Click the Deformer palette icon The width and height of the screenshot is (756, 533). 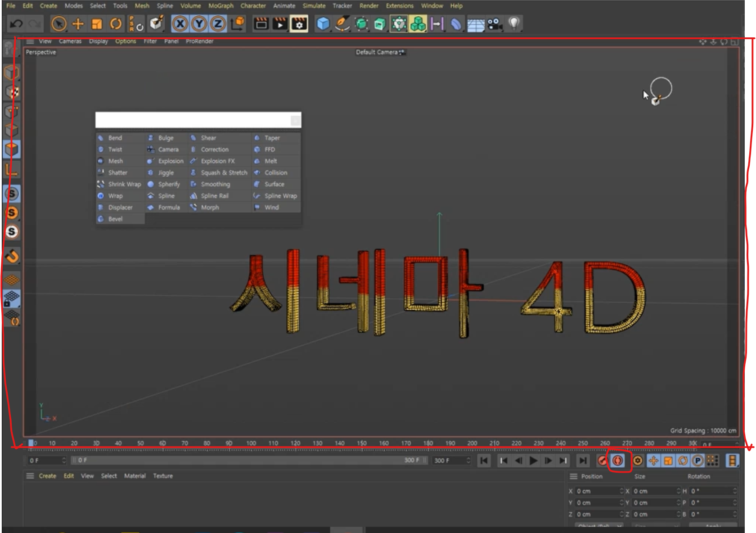456,23
